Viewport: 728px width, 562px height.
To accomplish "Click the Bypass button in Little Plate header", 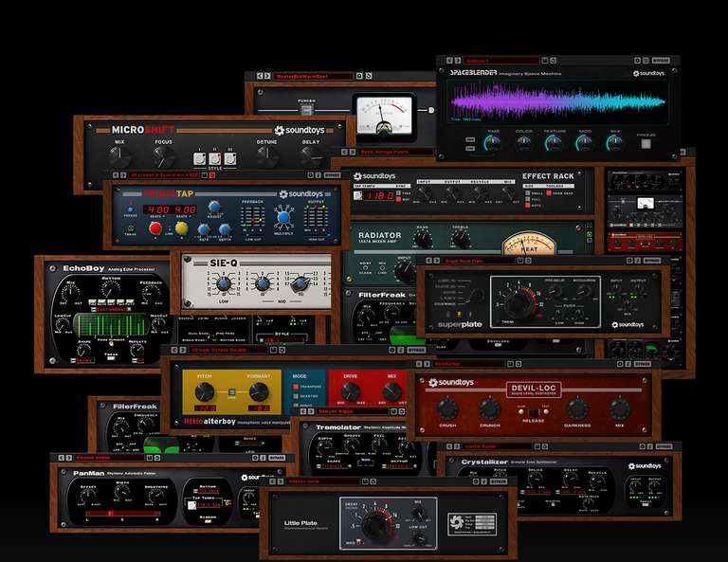I will [499, 481].
